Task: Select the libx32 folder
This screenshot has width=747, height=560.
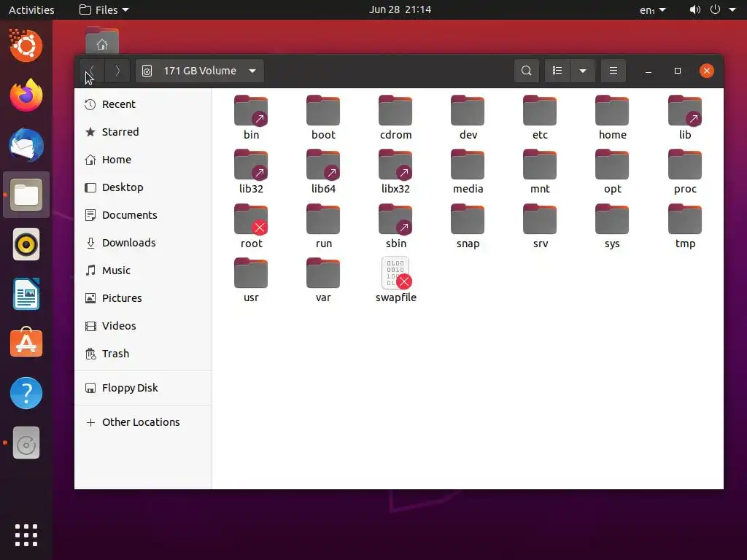Action: click(395, 172)
